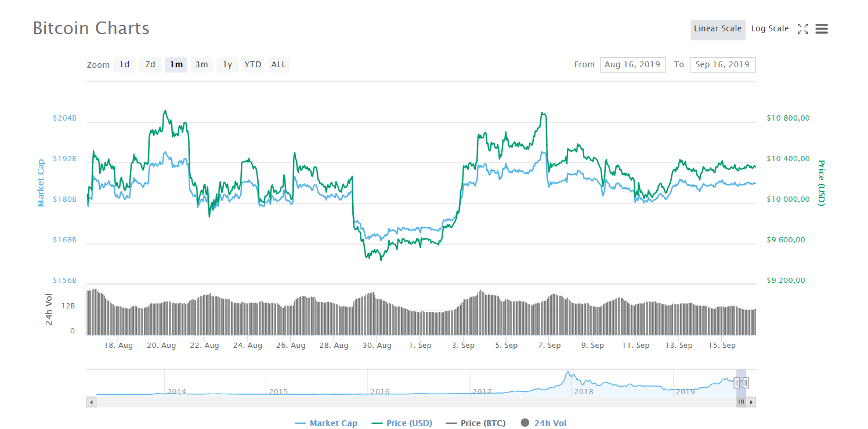Toggle the Price (BTC) series in legend

[476, 423]
